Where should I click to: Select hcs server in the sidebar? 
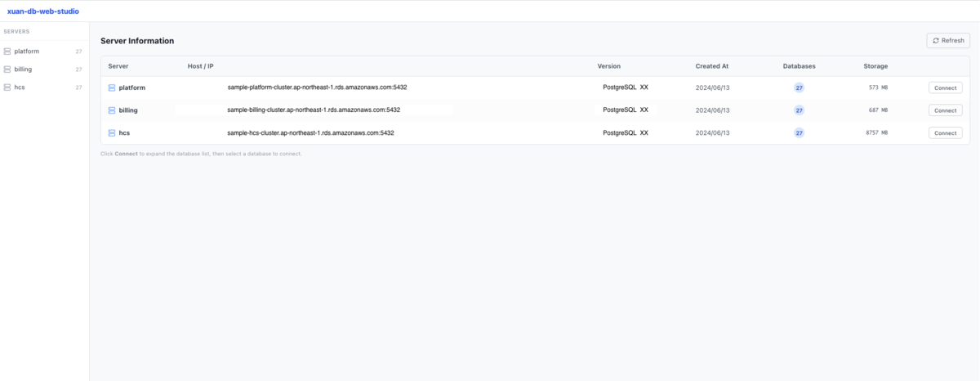44,87
